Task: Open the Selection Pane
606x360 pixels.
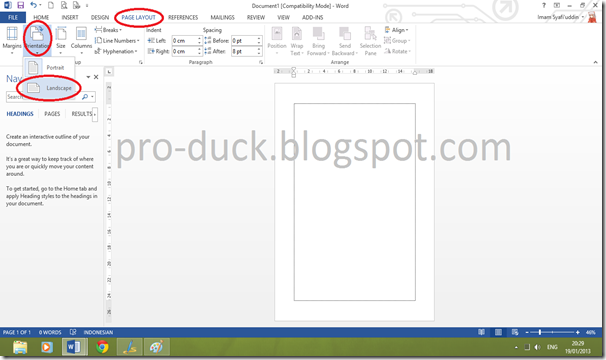Action: coord(370,41)
